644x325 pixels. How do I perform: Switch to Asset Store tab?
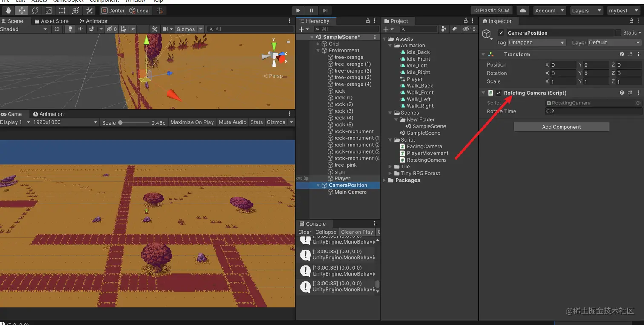[51, 21]
